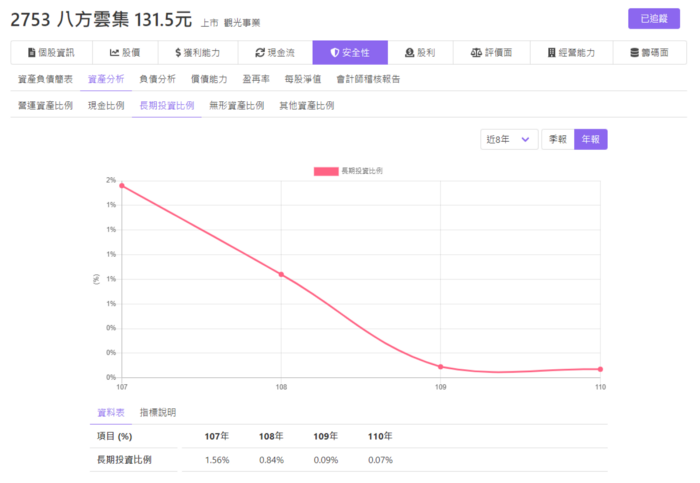Switch to the 現金流 tab
Screen dimensions: 700x483
pos(275,53)
